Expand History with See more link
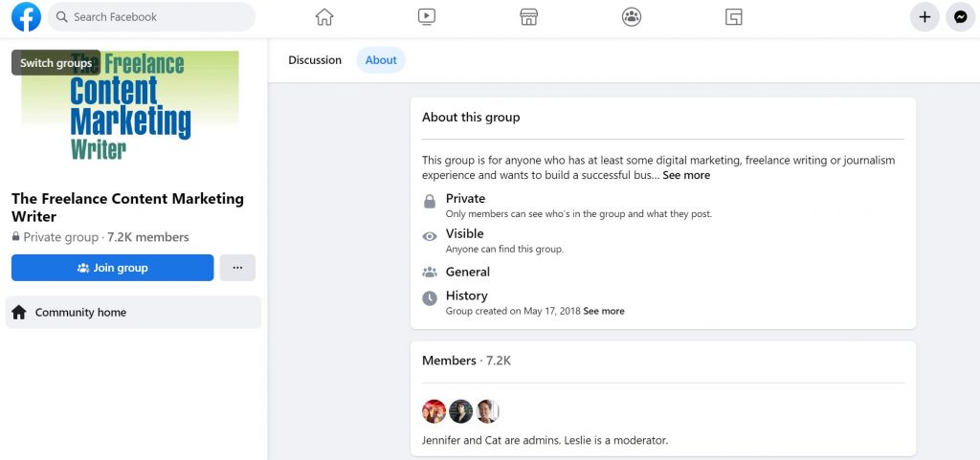This screenshot has width=980, height=460. point(604,311)
